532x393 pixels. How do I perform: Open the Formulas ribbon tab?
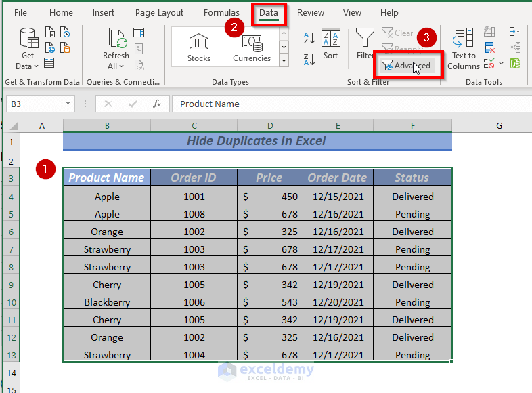pyautogui.click(x=221, y=13)
